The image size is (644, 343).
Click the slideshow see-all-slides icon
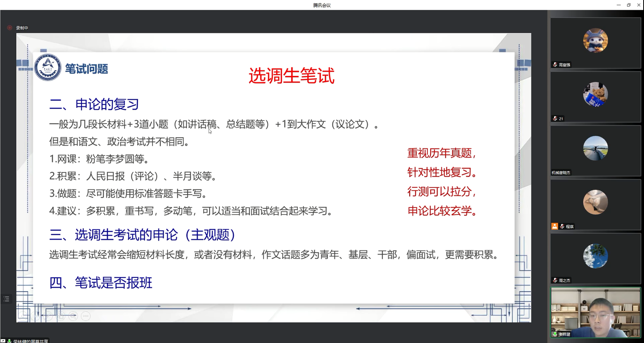click(x=61, y=316)
